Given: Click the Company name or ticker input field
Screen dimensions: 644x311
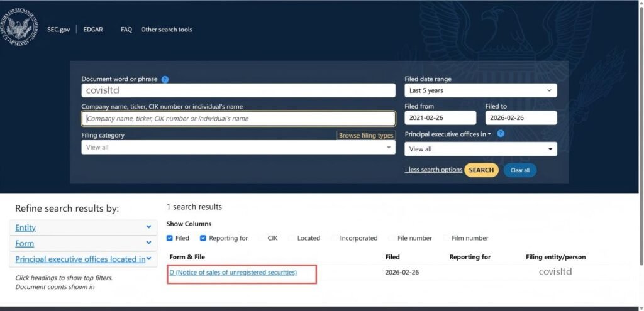Looking at the screenshot, I should [238, 119].
